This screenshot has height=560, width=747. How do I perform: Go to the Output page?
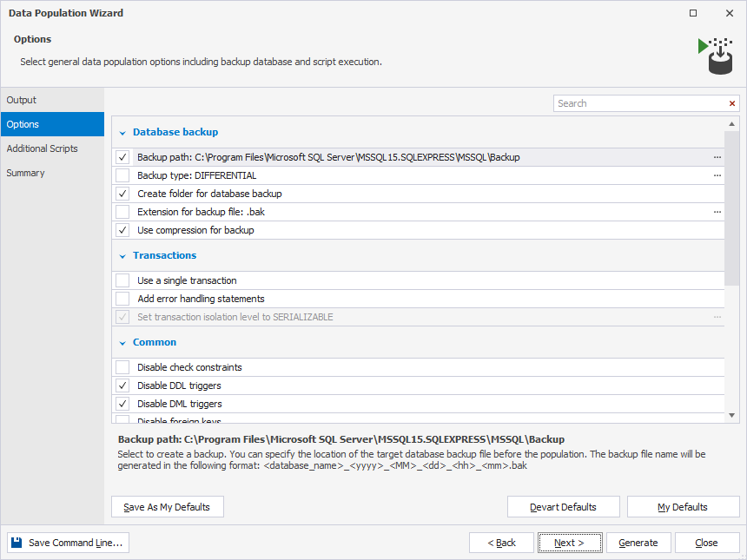pos(52,100)
